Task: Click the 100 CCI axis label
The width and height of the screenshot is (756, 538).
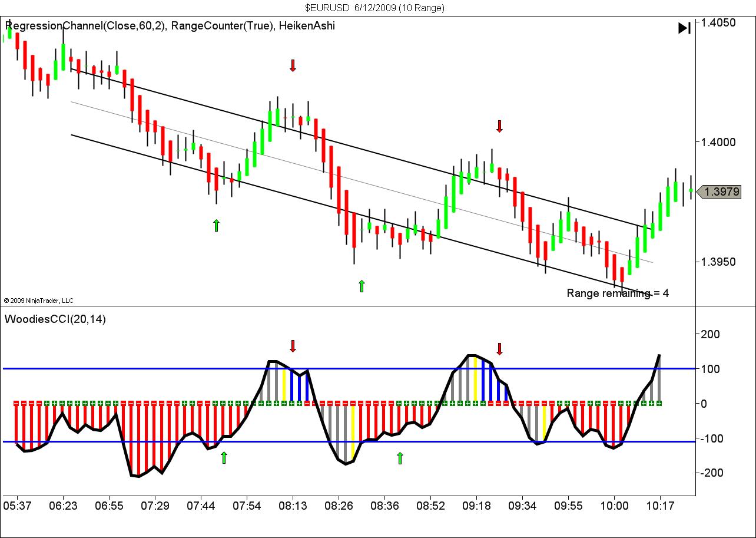Action: [711, 369]
